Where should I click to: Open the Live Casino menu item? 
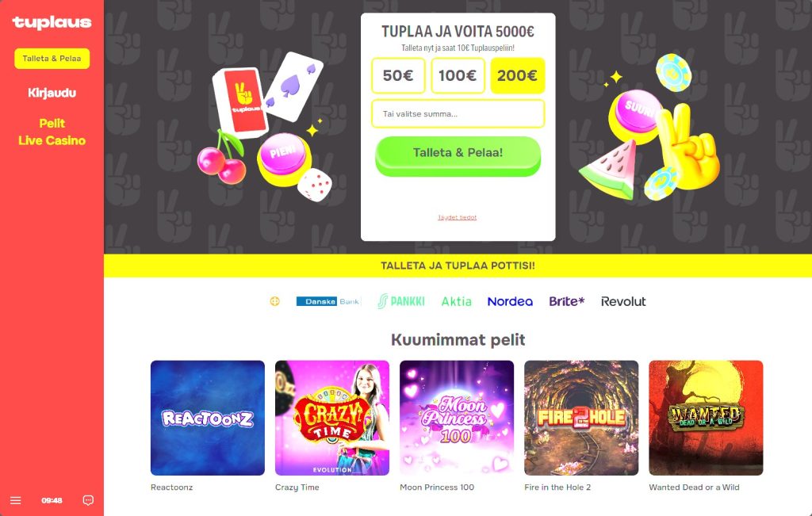point(52,140)
